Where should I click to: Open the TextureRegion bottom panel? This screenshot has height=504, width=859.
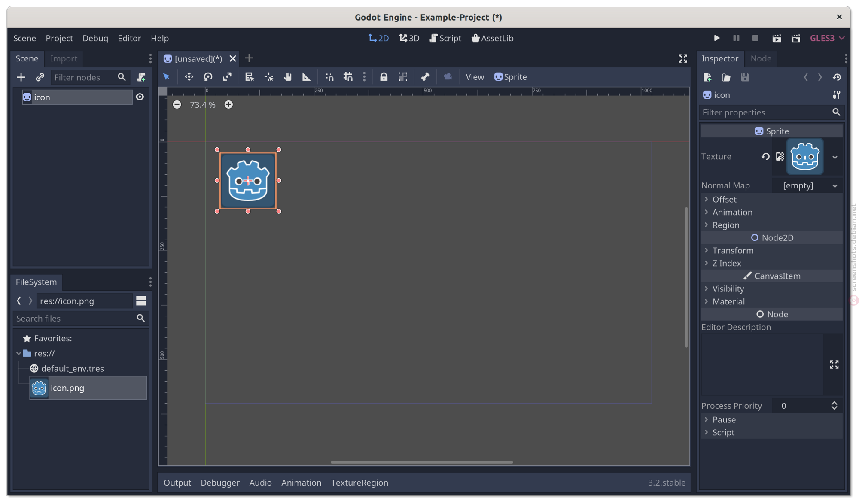tap(359, 483)
